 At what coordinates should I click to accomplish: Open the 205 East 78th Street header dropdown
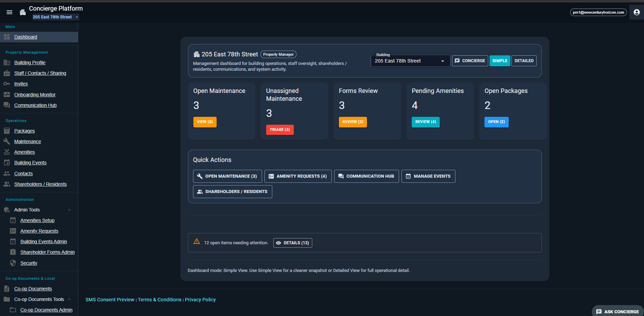tap(56, 17)
